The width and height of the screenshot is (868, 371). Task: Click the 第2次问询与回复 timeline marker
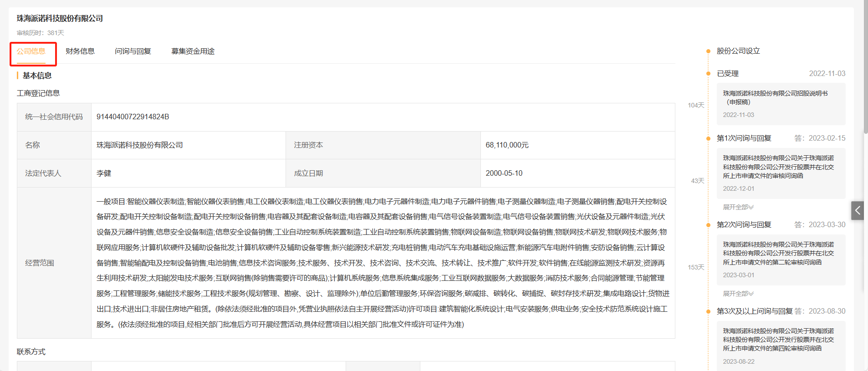click(x=708, y=225)
